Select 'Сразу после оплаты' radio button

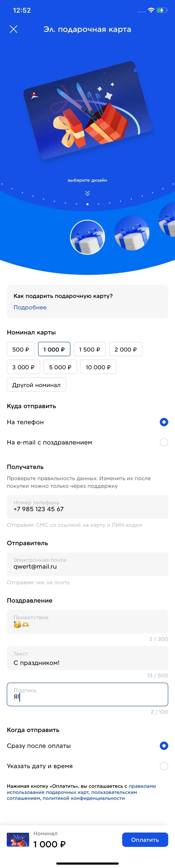[x=164, y=746]
